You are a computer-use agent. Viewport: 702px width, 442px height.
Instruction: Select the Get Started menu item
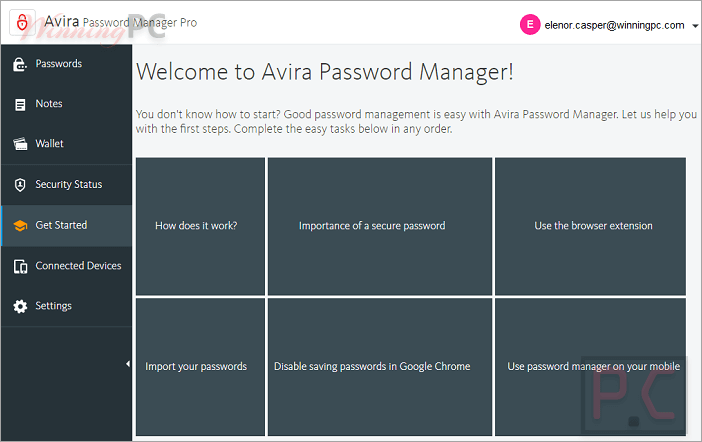pos(66,226)
